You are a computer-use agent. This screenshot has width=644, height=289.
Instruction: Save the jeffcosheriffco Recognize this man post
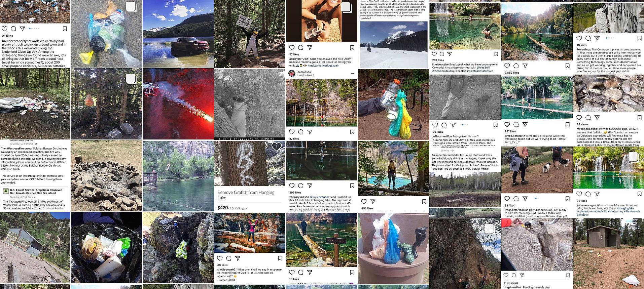[x=495, y=125]
